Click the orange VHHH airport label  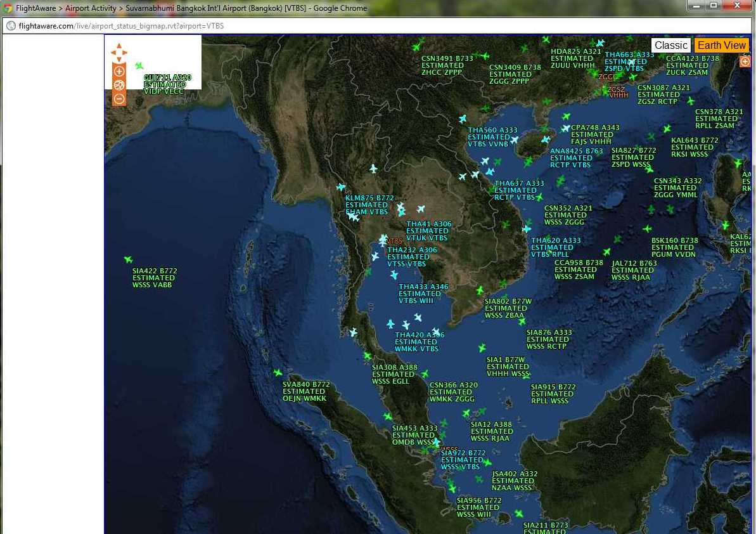[x=618, y=96]
